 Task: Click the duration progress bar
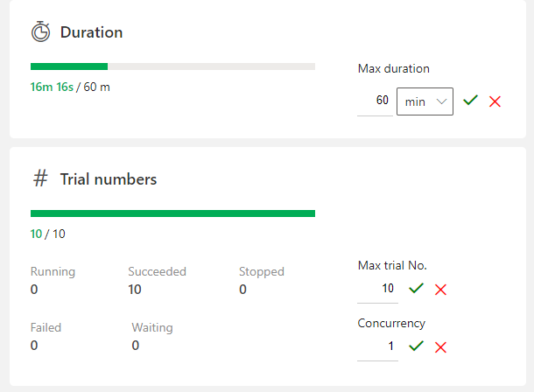pos(172,66)
